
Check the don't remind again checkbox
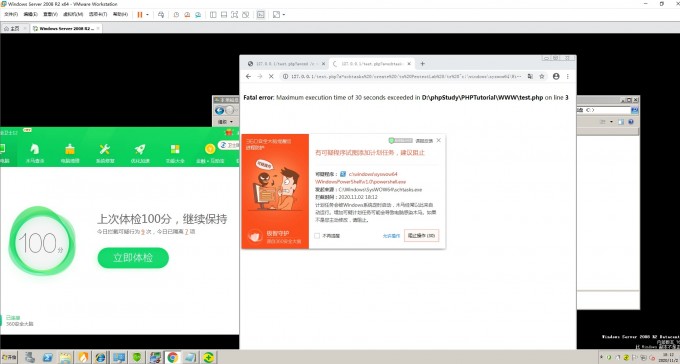317,236
